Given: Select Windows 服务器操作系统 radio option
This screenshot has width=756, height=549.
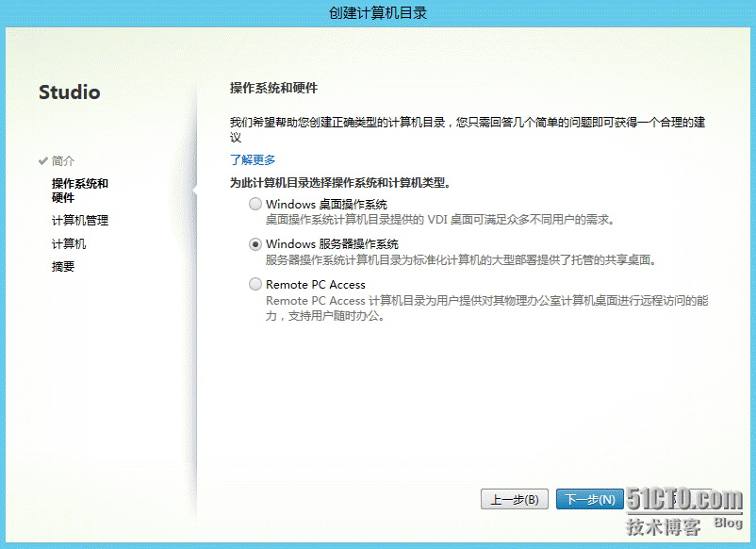Looking at the screenshot, I should pyautogui.click(x=255, y=244).
